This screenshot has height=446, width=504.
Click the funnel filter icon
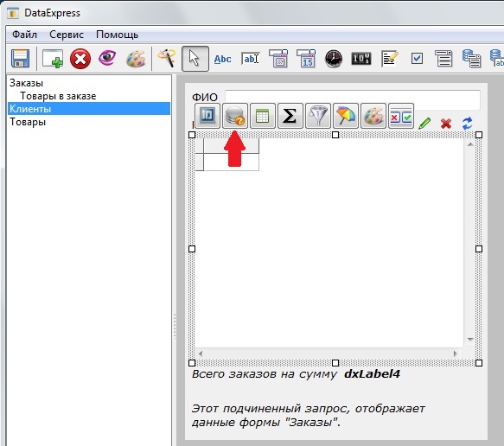click(318, 116)
